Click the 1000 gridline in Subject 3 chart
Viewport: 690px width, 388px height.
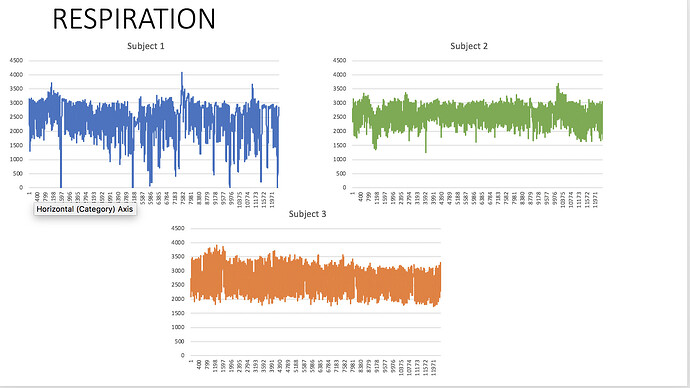coord(315,327)
